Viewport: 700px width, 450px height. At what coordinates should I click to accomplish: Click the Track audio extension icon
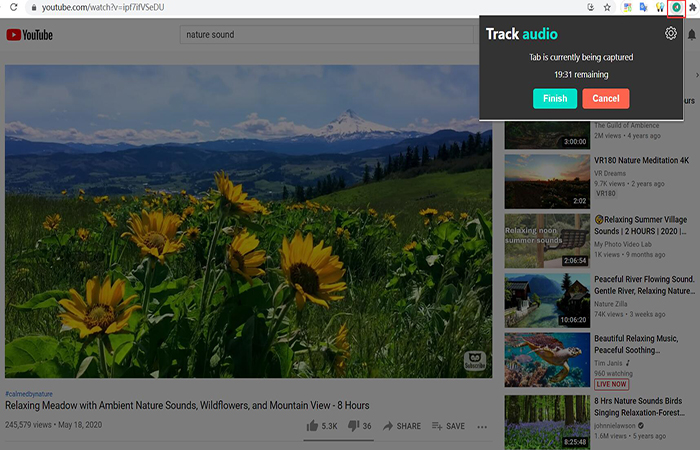(x=675, y=7)
